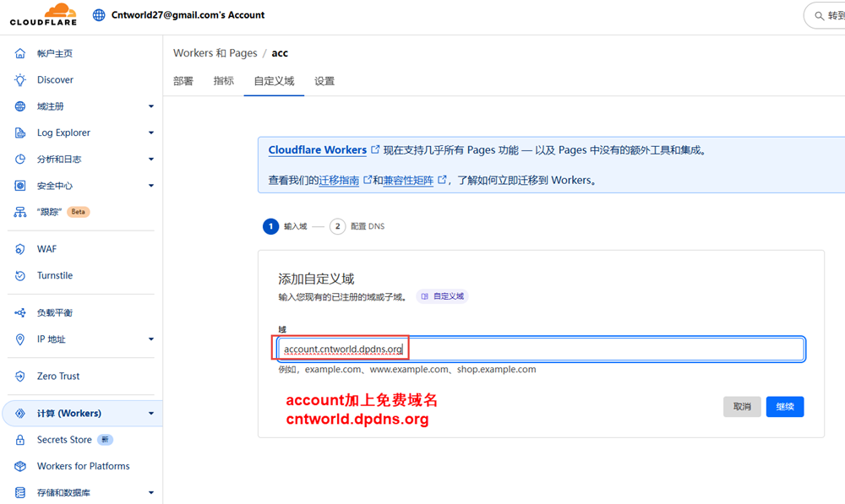
Task: Click the 继续 button
Action: pos(785,407)
